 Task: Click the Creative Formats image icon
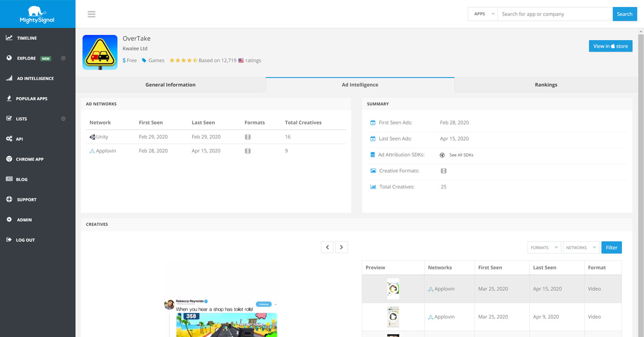click(373, 171)
